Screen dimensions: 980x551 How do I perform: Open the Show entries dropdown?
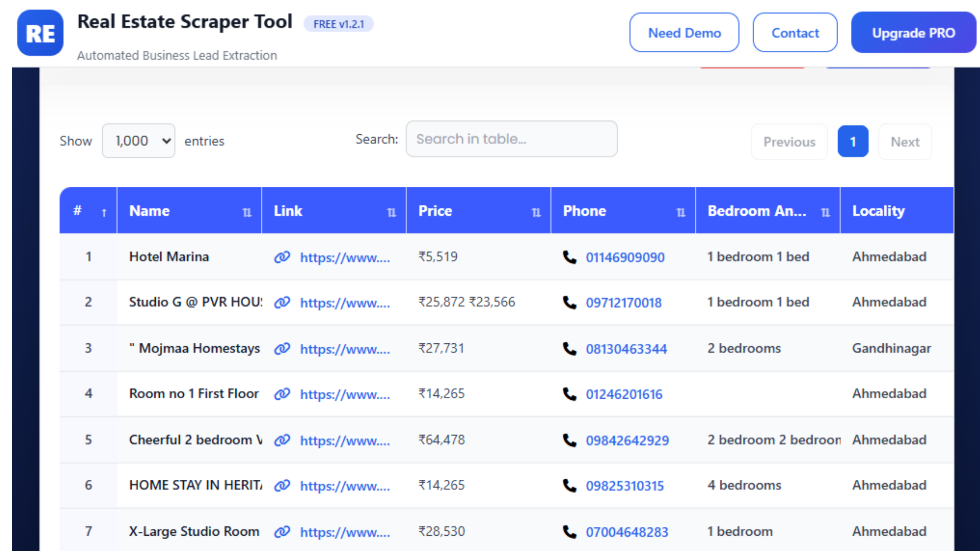[139, 141]
